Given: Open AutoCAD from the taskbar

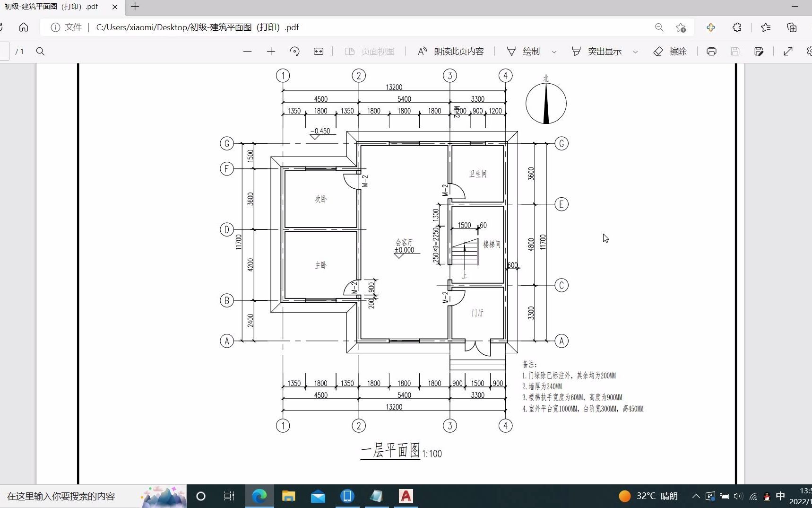Looking at the screenshot, I should (x=406, y=496).
